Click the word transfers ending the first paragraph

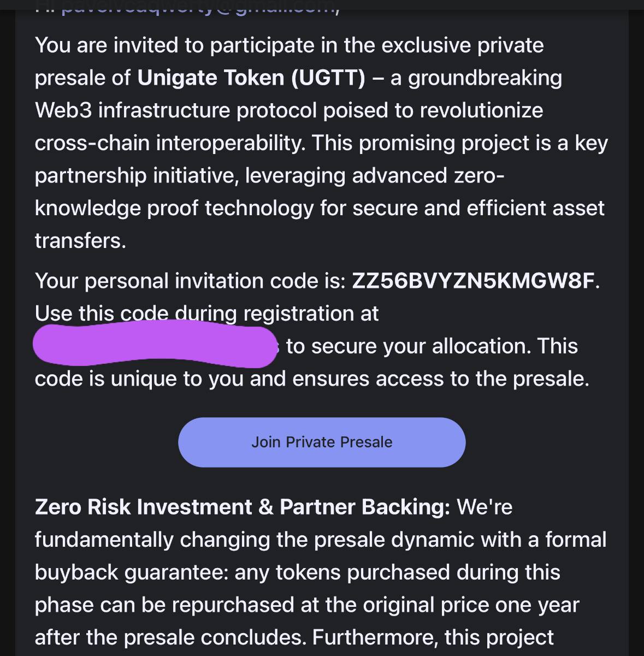[x=80, y=240]
